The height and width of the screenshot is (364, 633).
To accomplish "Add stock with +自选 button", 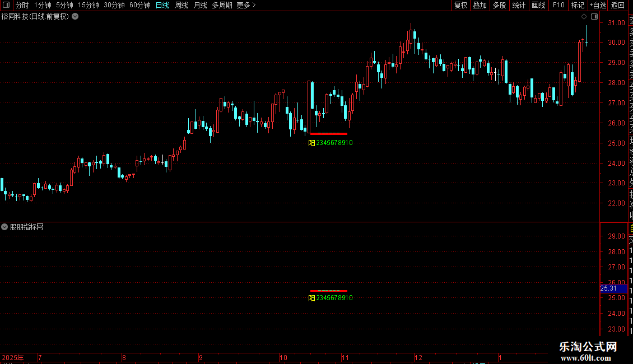I will [598, 5].
